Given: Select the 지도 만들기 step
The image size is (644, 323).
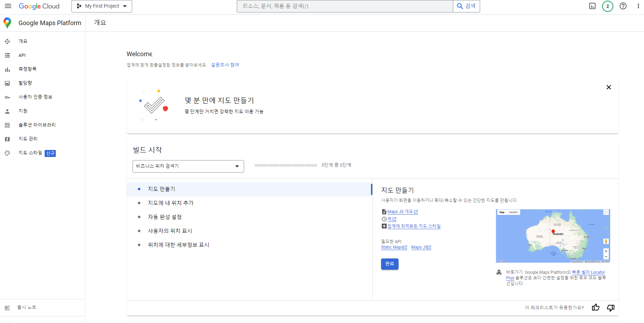Looking at the screenshot, I should point(250,189).
